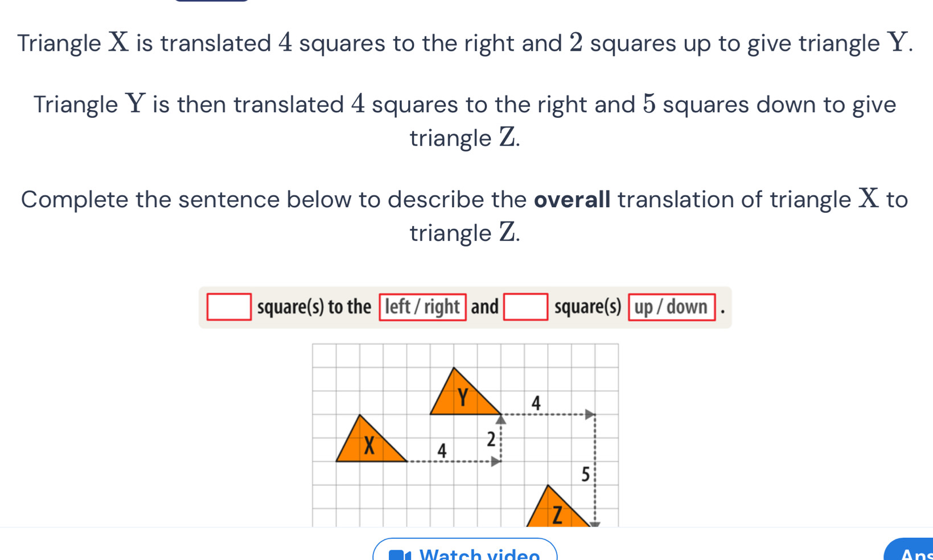Image resolution: width=933 pixels, height=560 pixels.
Task: Click orange triangle X on the grid
Action: 368,445
